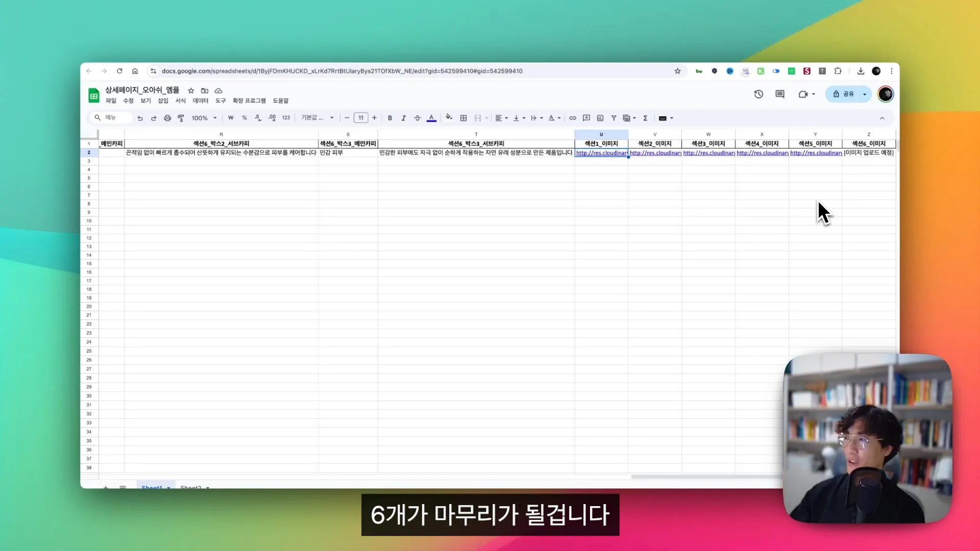Open the 데이터 menu
The width and height of the screenshot is (980, 551).
click(200, 101)
